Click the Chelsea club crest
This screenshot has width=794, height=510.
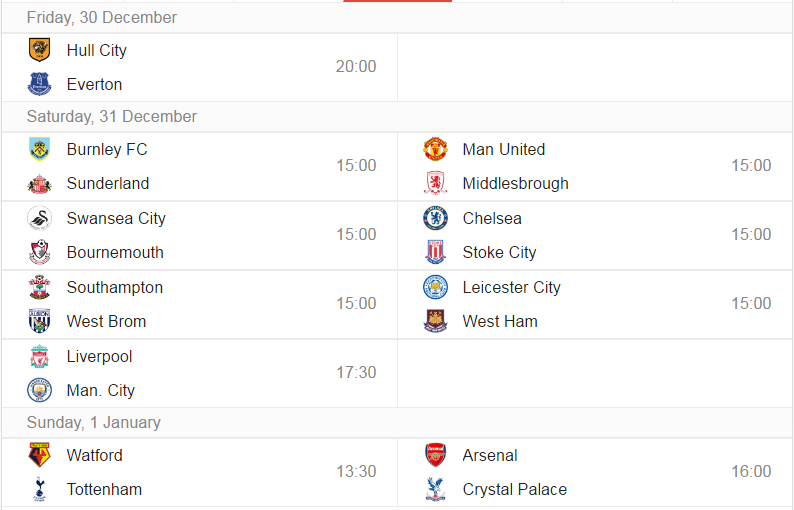point(435,218)
